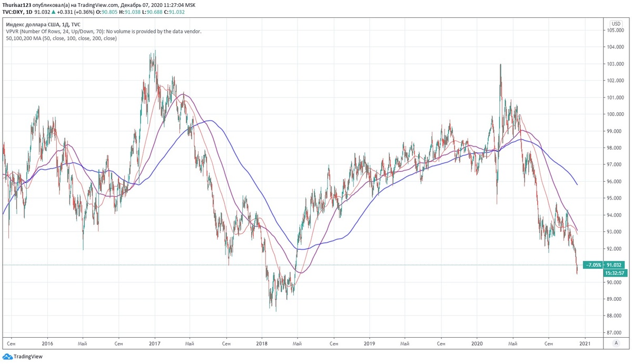Click the −7.05% change label

pyautogui.click(x=593, y=264)
